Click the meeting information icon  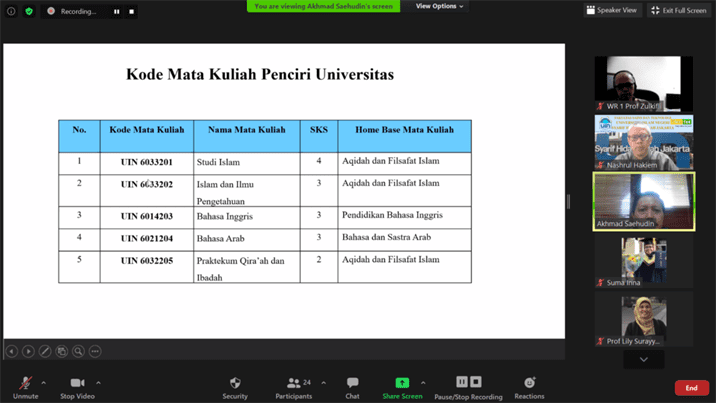[11, 11]
